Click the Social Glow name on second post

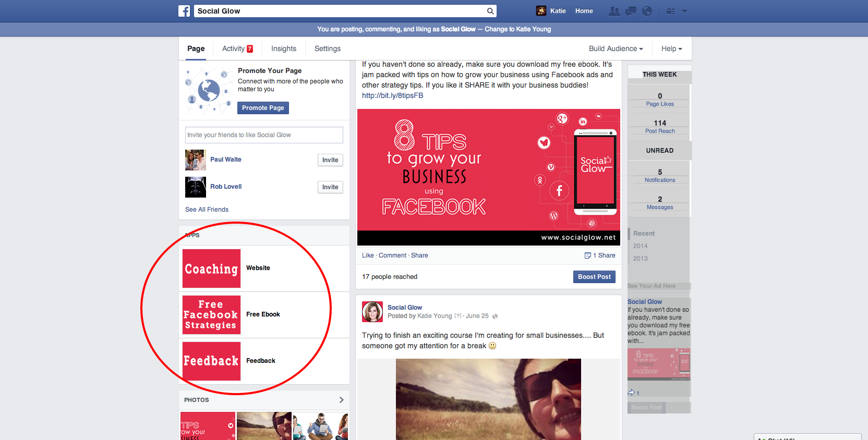tap(405, 308)
